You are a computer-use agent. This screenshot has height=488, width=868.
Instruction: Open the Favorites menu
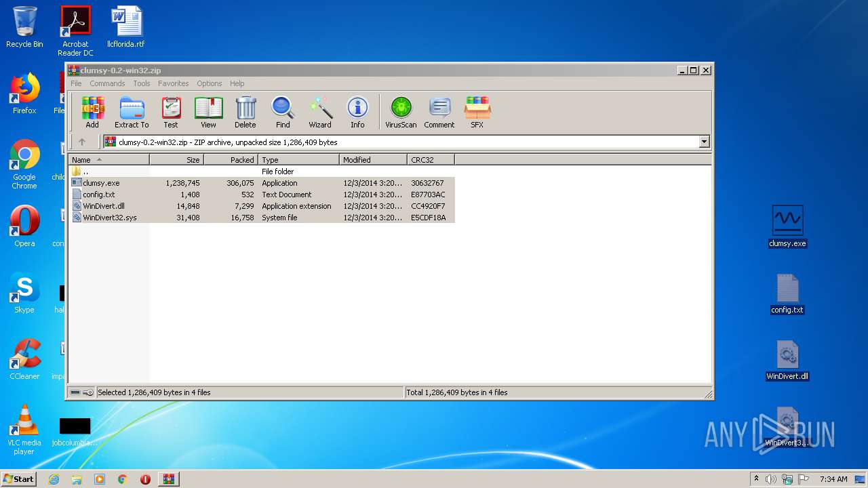(174, 83)
